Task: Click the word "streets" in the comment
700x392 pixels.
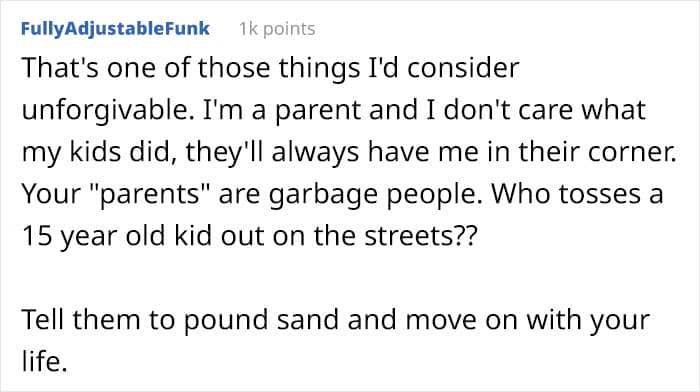Action: pos(409,235)
